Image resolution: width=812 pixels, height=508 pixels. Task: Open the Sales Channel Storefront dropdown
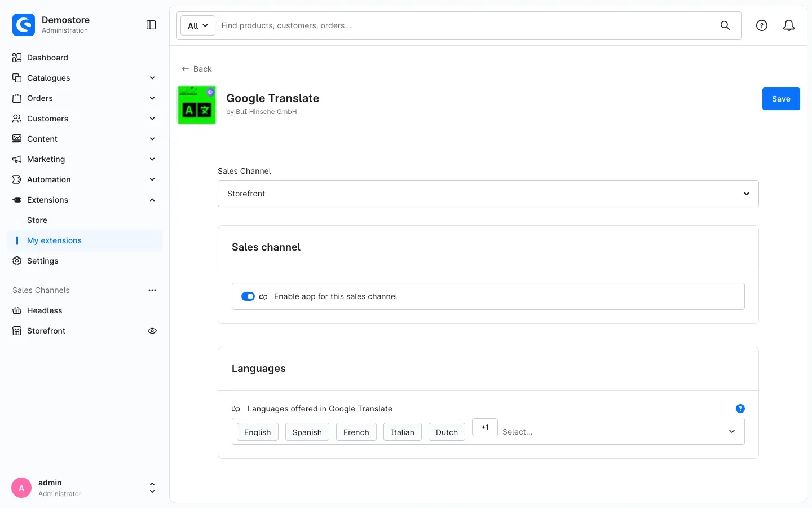tap(488, 194)
